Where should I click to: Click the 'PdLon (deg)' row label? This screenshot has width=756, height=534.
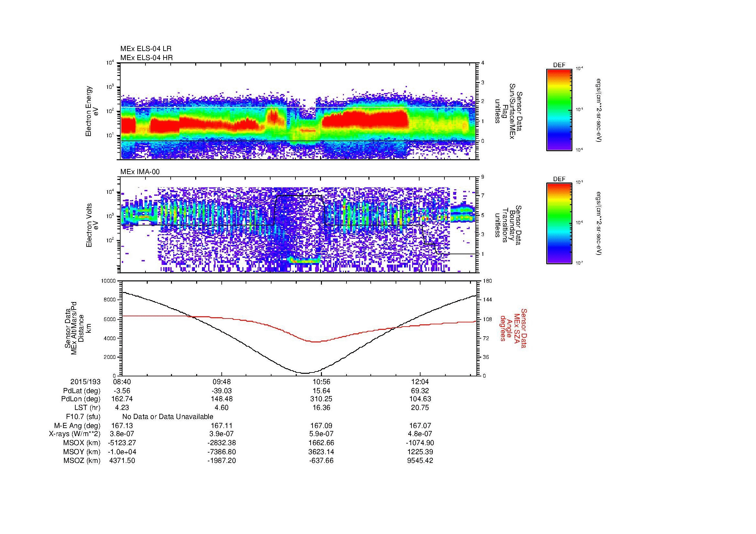[81, 399]
